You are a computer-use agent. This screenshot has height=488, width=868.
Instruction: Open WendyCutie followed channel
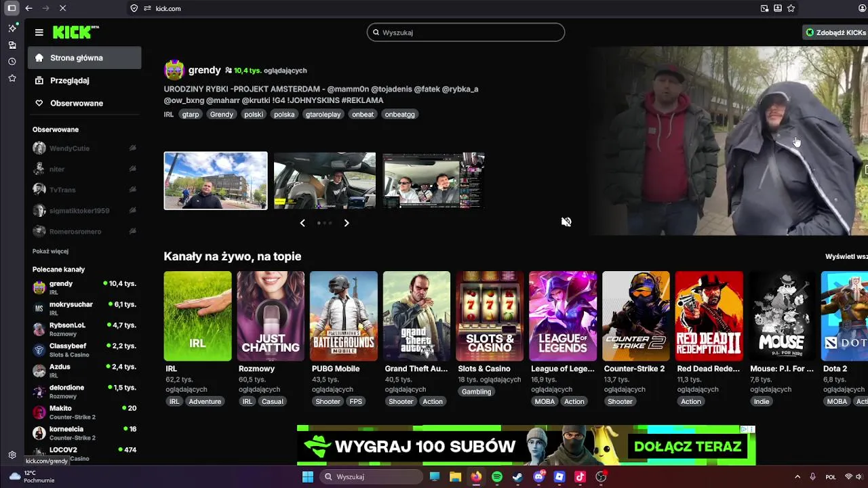[x=85, y=148]
